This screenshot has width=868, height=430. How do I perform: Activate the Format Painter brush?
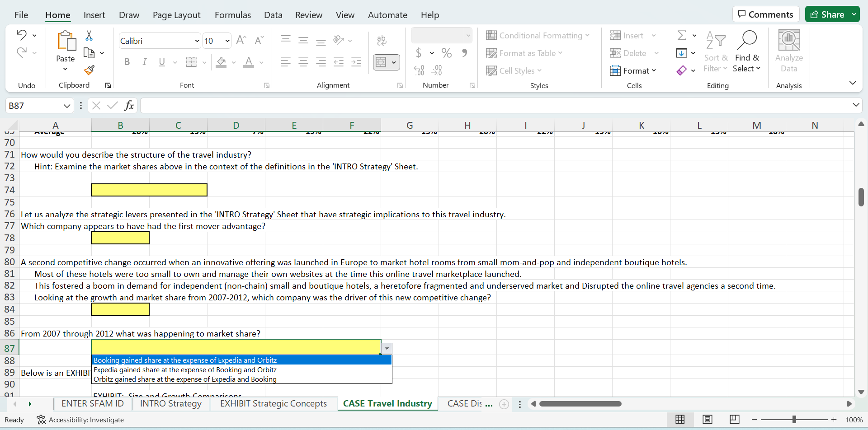89,70
